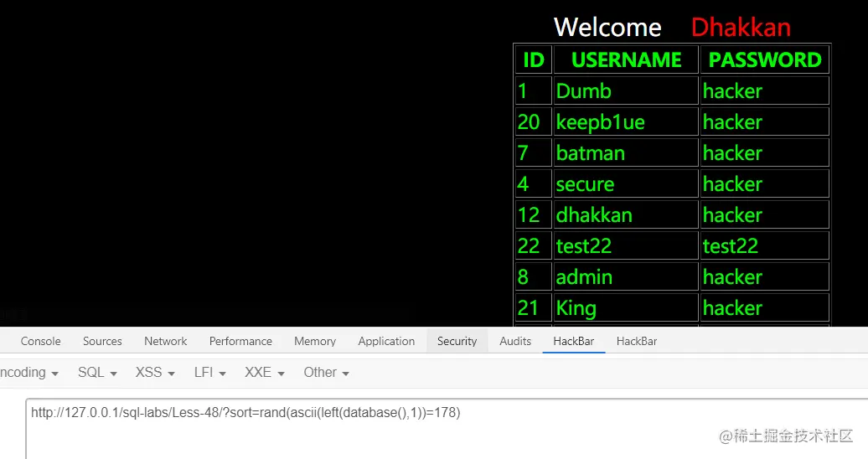
Task: Select the username cell 'keepb1ue'
Action: click(626, 121)
